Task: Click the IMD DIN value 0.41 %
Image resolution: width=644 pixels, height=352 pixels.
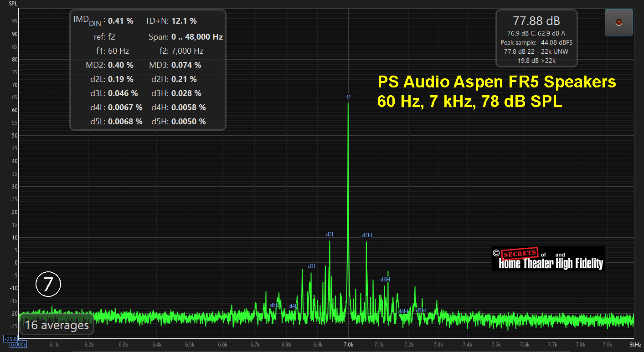Action: pyautogui.click(x=121, y=21)
